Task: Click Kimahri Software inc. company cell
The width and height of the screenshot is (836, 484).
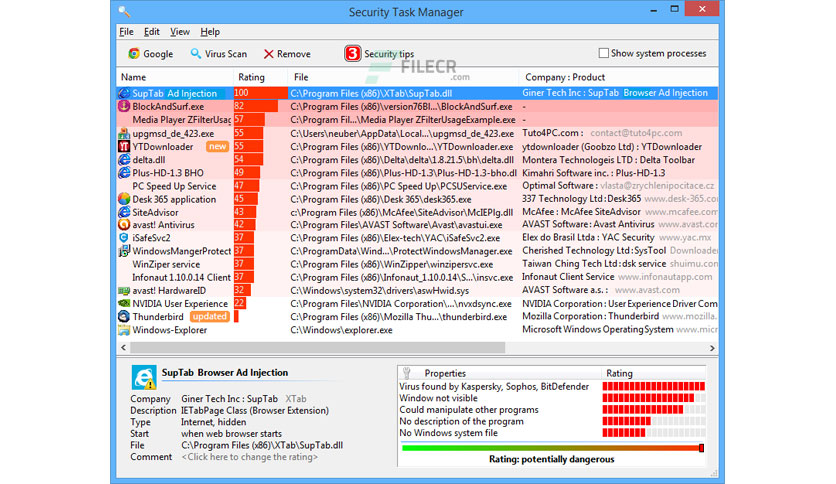Action: 593,173
